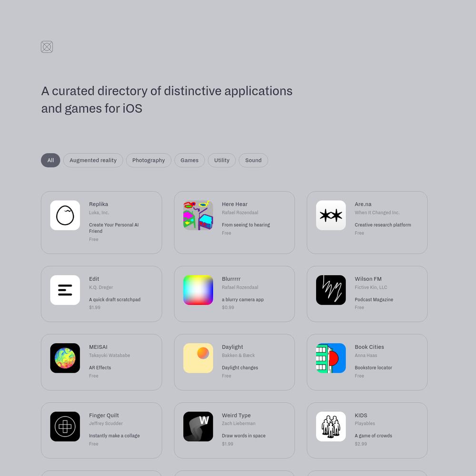The width and height of the screenshot is (476, 476).
Task: Click the $2.99 price under KIDS
Action: [x=361, y=444]
